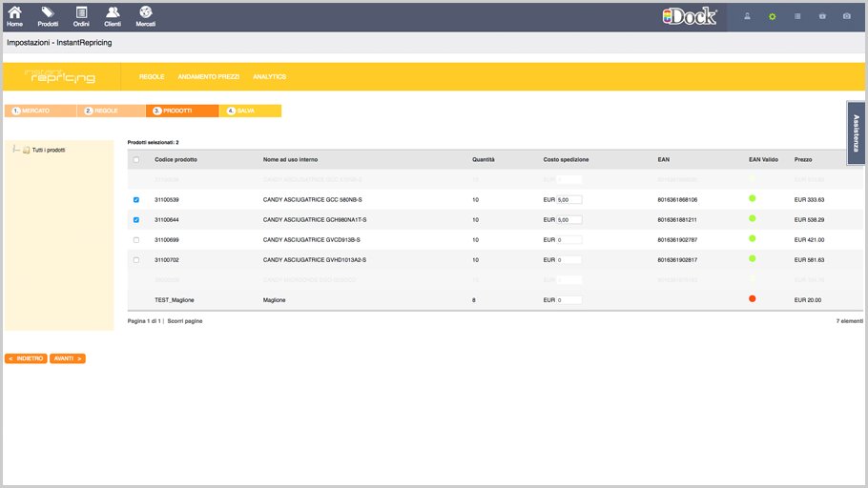The image size is (868, 488).
Task: Open green settings gear icon
Action: pos(773,16)
